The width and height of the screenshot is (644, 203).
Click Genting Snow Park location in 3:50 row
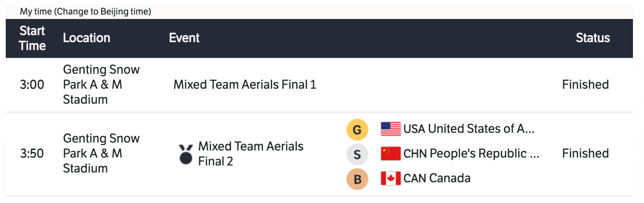(101, 154)
